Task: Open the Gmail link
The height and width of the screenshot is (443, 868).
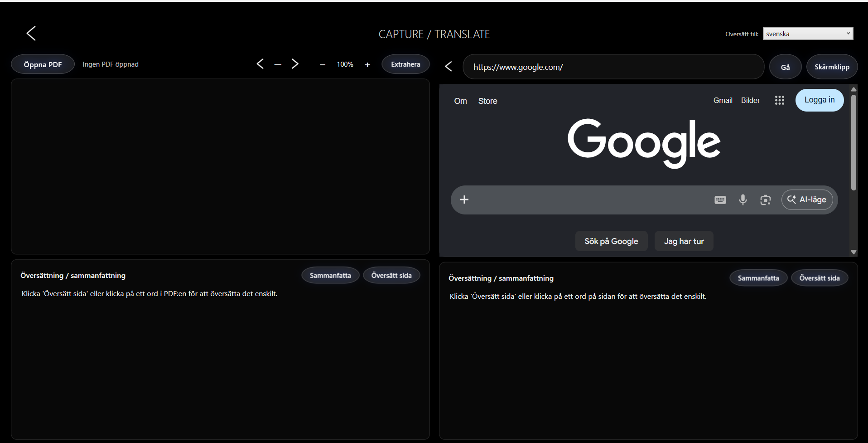Action: tap(723, 101)
